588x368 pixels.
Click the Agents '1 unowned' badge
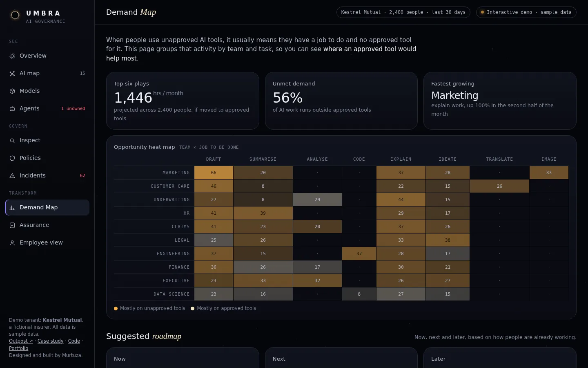[x=73, y=108]
